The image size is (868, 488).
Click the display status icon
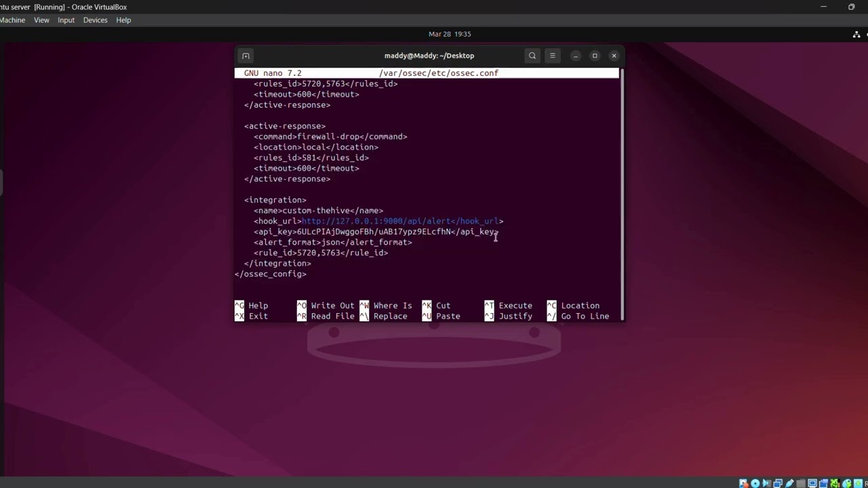(812, 483)
